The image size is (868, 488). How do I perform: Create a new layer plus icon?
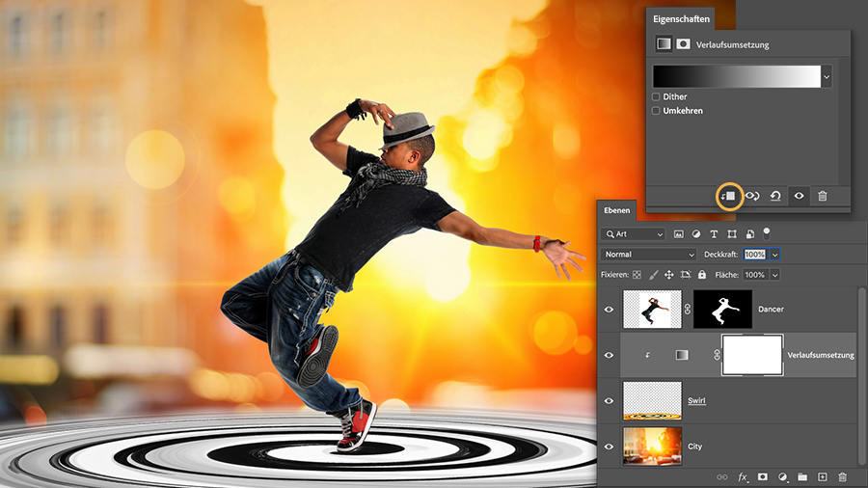coord(822,477)
